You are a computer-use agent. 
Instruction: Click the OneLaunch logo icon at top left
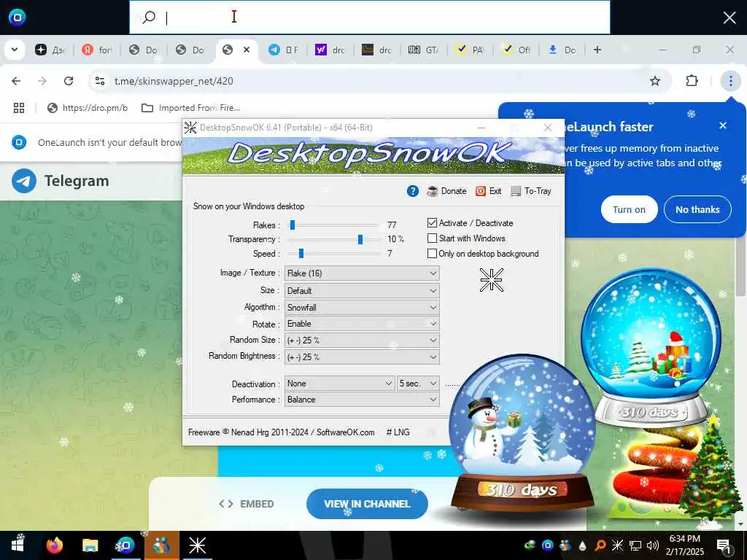coord(18,17)
